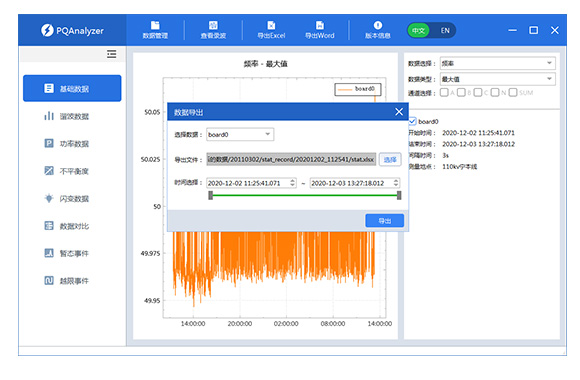Viewport: 580px width, 380px height.
Task: Click the left handle of the time range slider
Action: point(210,195)
